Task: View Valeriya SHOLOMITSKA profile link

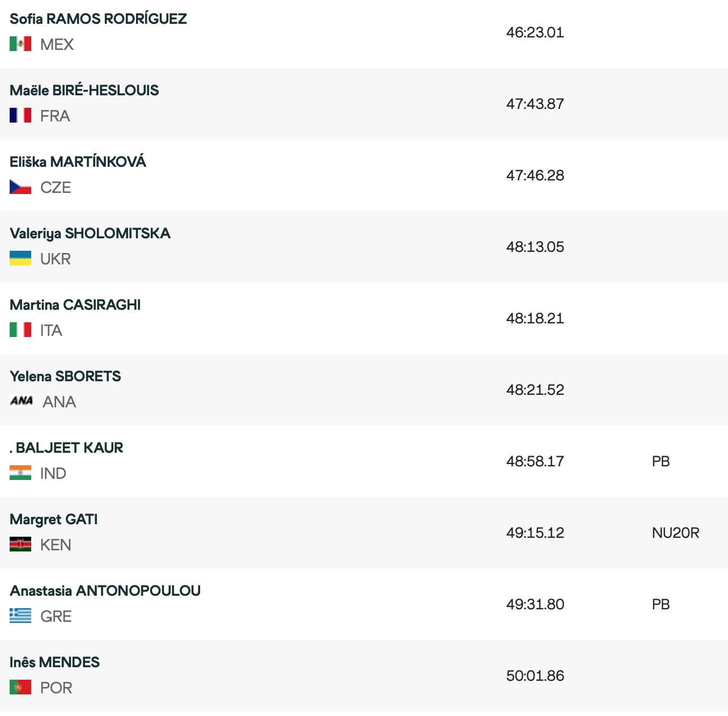Action: click(90, 233)
